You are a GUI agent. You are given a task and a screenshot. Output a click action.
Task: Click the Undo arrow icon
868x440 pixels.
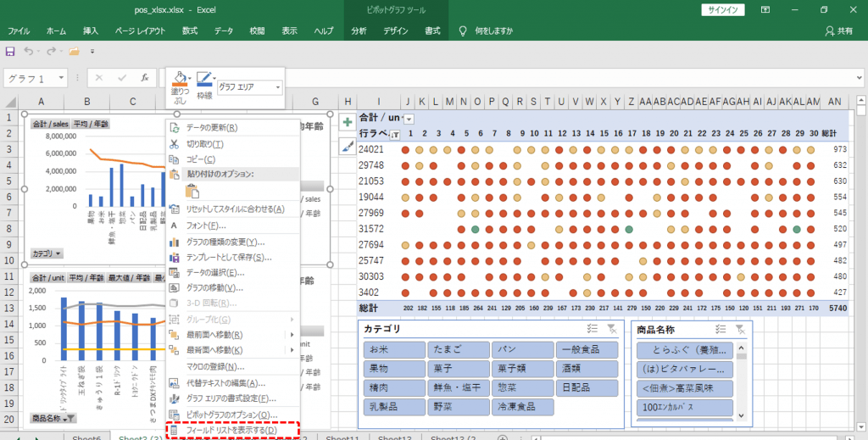click(28, 51)
